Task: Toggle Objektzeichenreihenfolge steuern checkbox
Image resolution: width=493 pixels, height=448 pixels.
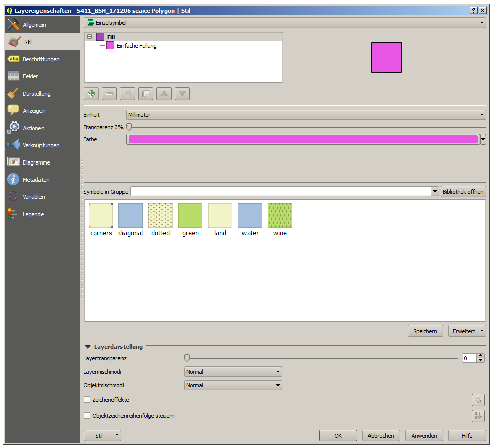Action: click(87, 416)
